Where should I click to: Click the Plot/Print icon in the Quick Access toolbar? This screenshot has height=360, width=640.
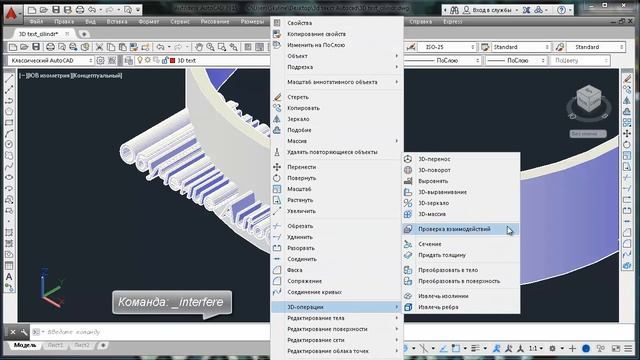point(80,9)
